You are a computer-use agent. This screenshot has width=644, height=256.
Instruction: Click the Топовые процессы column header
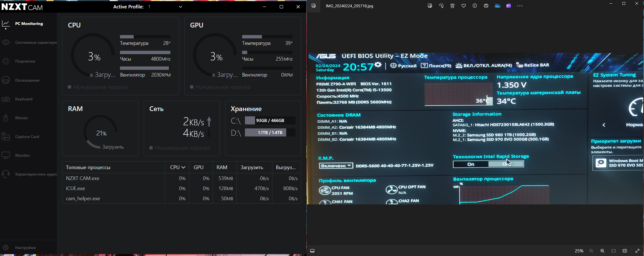click(88, 167)
